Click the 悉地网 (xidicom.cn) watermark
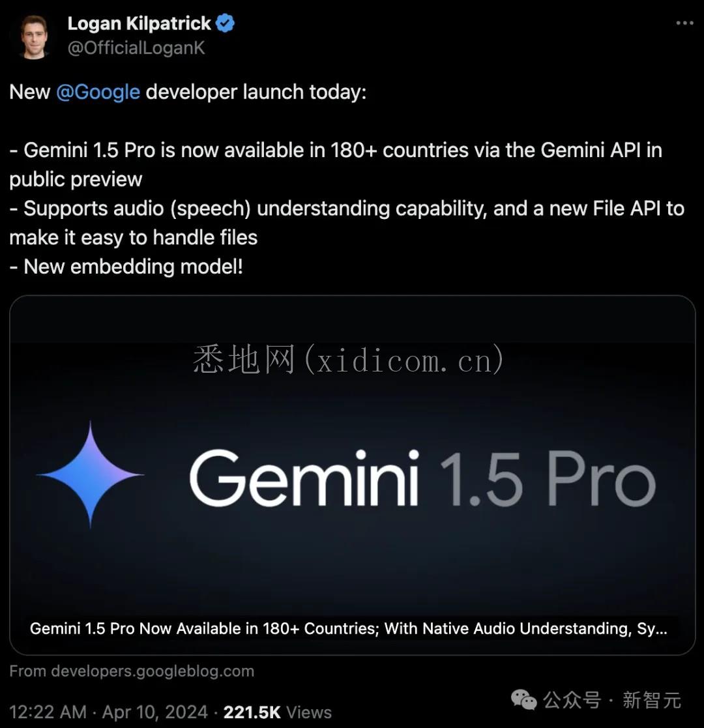704x728 pixels. point(348,360)
